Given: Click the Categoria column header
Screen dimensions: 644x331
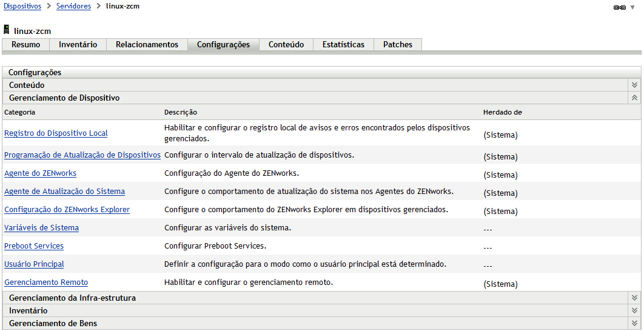Looking at the screenshot, I should tap(20, 112).
